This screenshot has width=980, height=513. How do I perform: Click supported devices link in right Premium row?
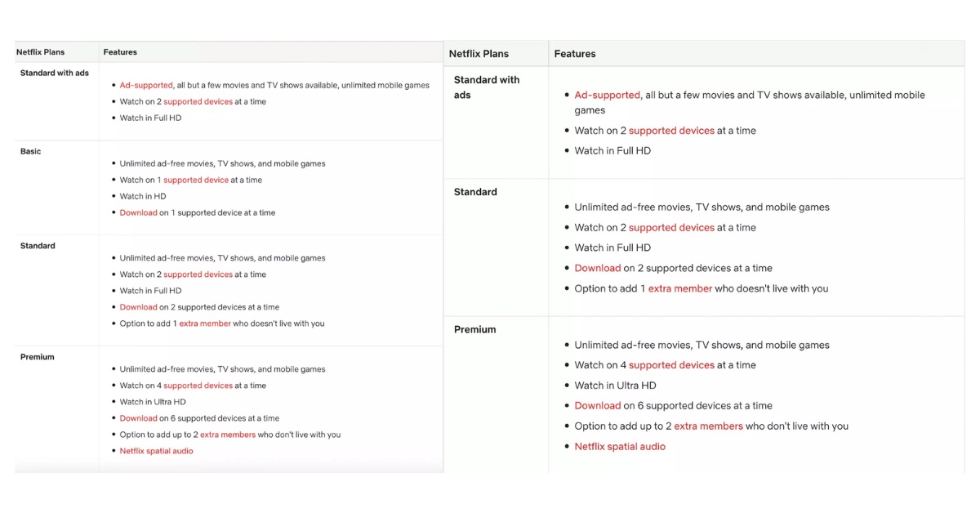(x=671, y=365)
